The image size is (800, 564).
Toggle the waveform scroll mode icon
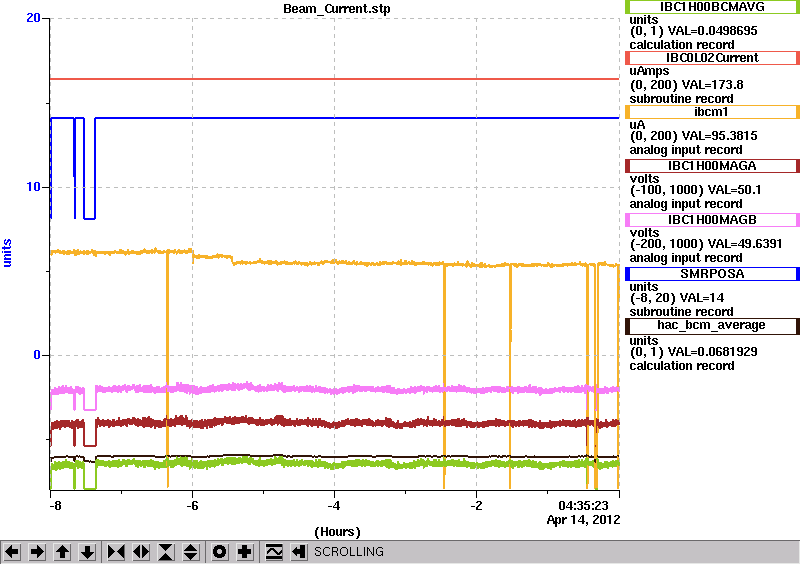[274, 552]
